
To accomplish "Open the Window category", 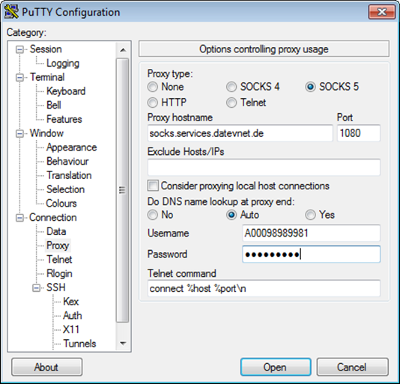I will click(x=46, y=133).
